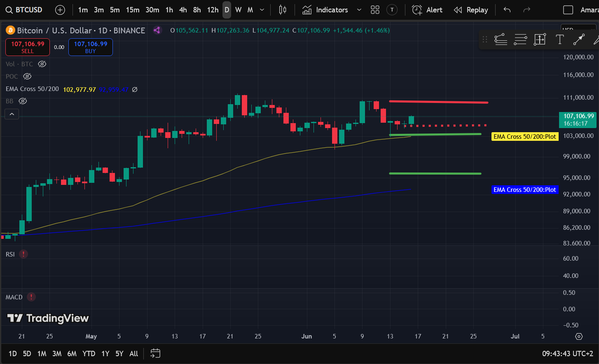Open the multi-chart layout selector icon
Viewport: 599px width, 364px height.
click(375, 9)
